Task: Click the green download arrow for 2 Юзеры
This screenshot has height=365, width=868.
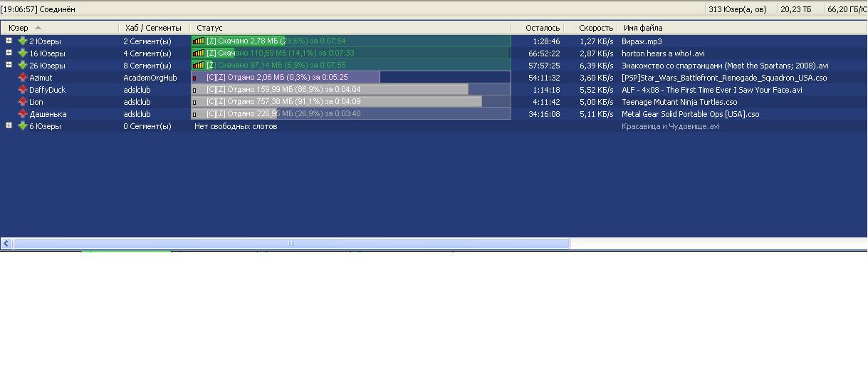Action: click(23, 41)
